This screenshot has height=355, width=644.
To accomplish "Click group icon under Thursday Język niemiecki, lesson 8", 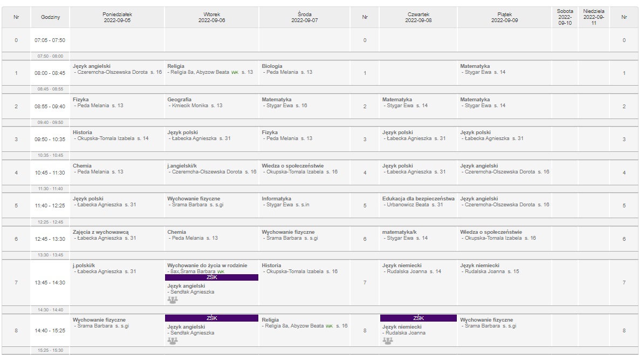I will pos(388,340).
